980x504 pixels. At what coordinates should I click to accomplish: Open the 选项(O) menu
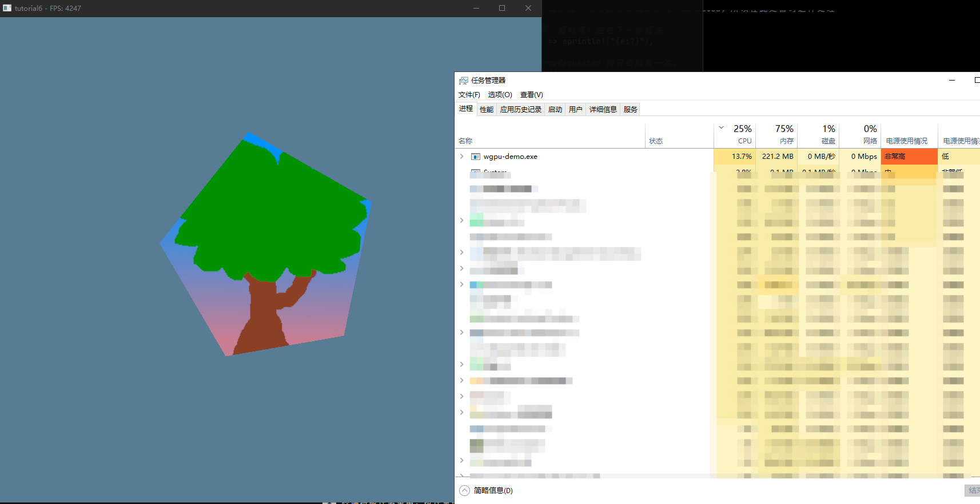click(x=500, y=95)
